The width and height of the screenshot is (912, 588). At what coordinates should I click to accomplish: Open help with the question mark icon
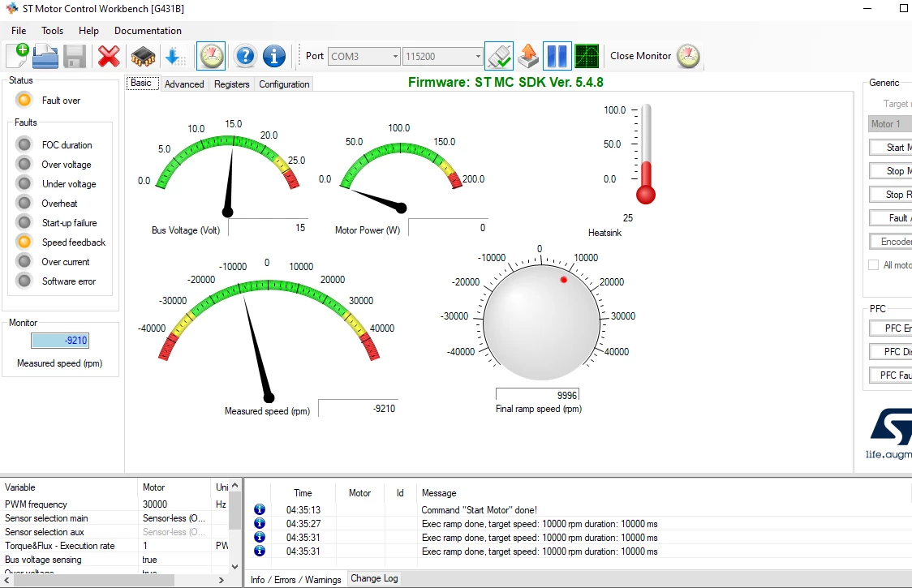tap(246, 57)
